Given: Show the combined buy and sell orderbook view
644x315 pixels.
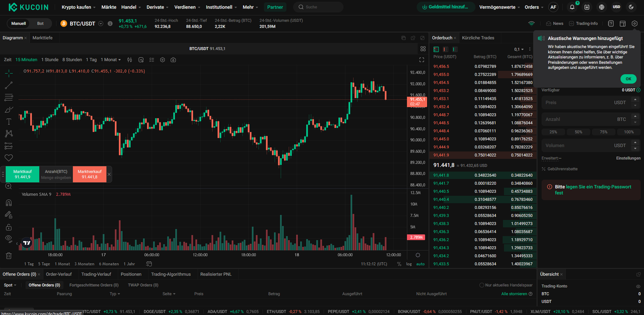Looking at the screenshot, I should (436, 49).
